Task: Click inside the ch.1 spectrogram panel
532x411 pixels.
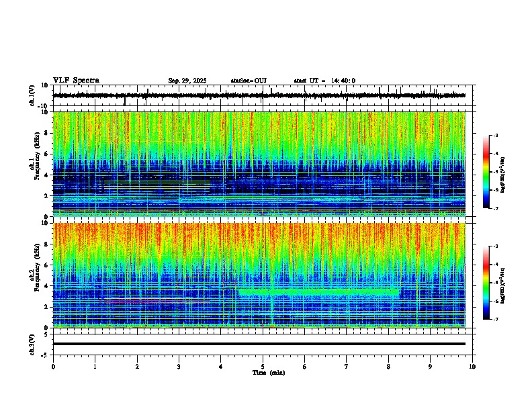Action: (x=259, y=164)
